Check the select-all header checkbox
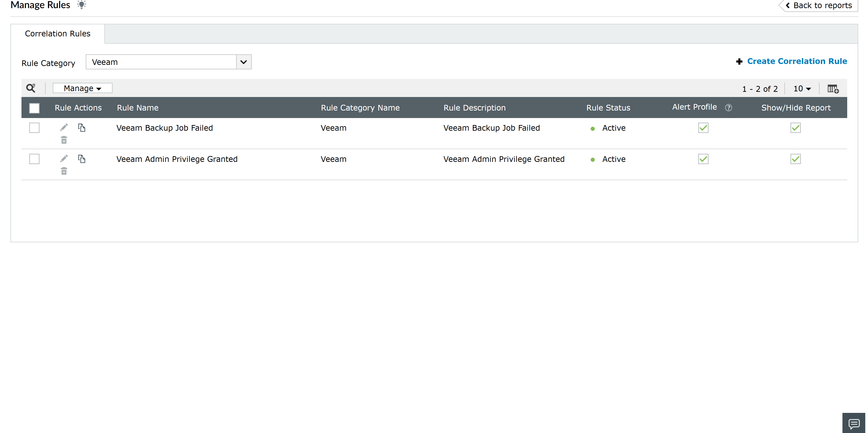Viewport: 868px width, 433px height. [x=34, y=108]
